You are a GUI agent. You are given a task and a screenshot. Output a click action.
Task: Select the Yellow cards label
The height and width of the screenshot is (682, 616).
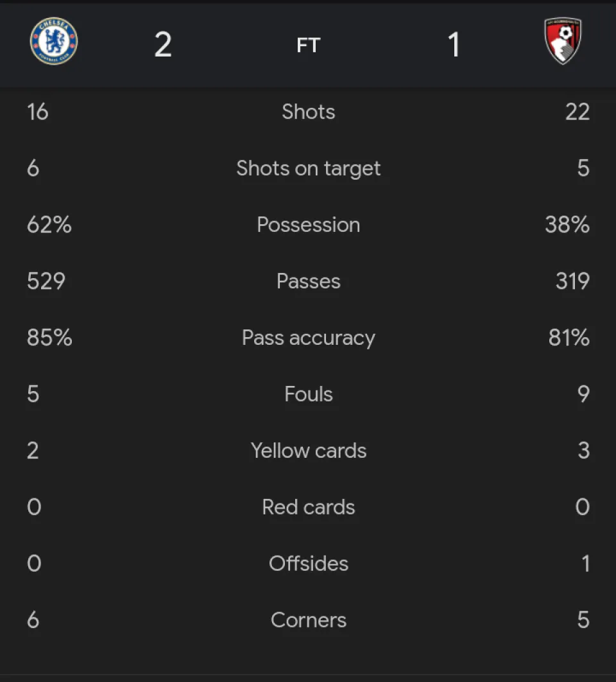coord(308,451)
